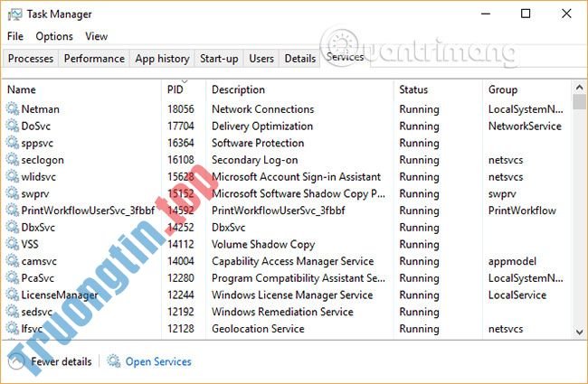The image size is (588, 384).
Task: Click the Netman service gear icon
Action: pos(13,109)
